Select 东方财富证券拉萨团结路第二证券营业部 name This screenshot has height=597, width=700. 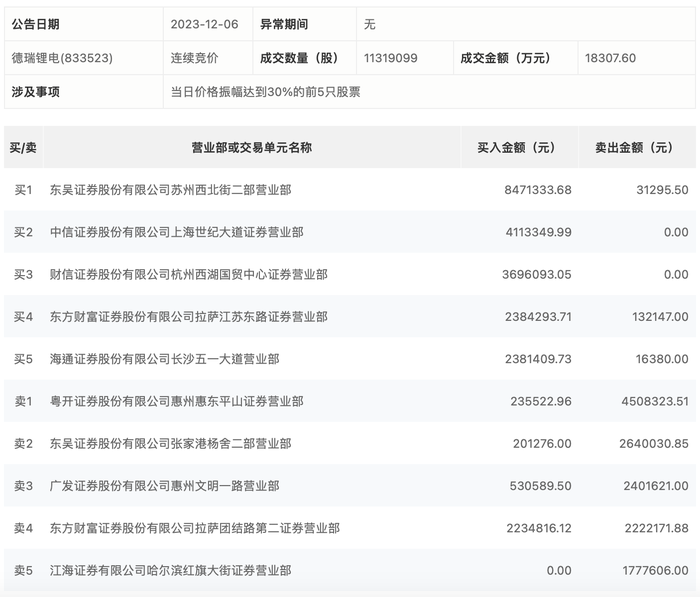[195, 528]
